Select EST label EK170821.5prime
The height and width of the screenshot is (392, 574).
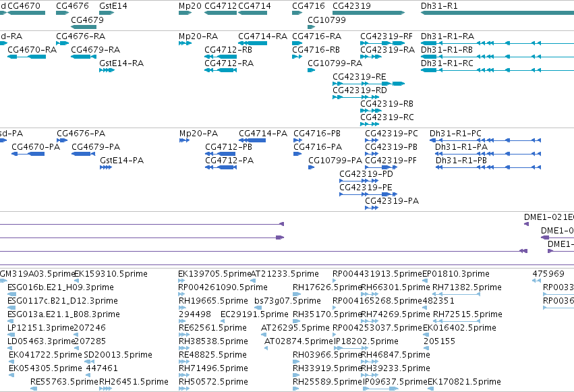[x=464, y=382]
